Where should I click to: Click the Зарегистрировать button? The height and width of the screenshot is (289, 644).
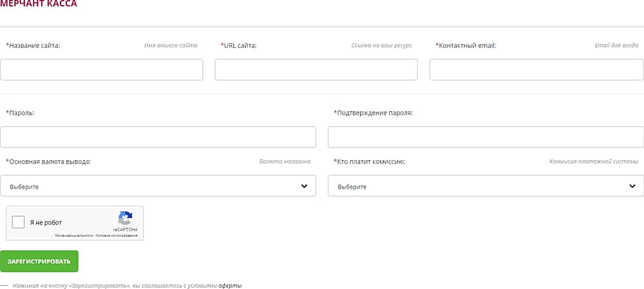(39, 261)
